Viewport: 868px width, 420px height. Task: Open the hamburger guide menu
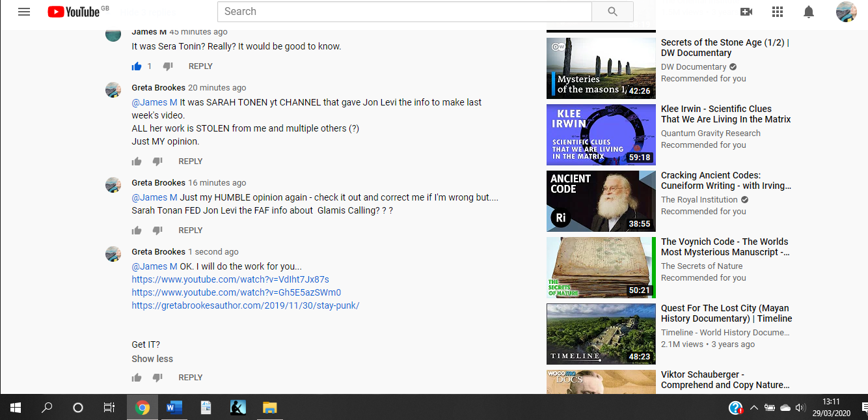(24, 12)
